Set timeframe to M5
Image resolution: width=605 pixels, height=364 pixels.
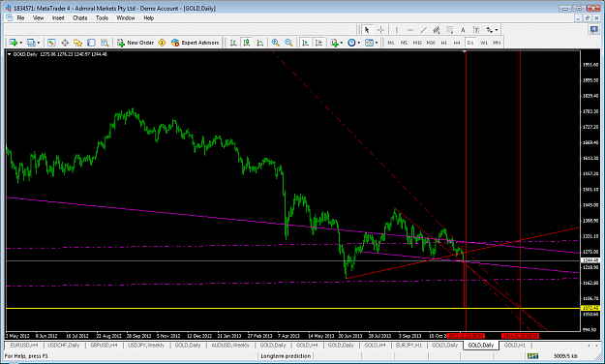coord(404,43)
